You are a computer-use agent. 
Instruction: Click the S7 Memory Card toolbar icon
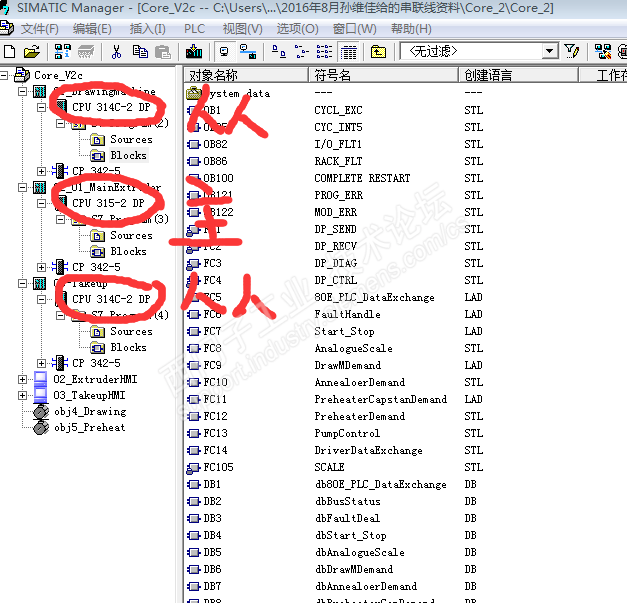click(x=86, y=52)
